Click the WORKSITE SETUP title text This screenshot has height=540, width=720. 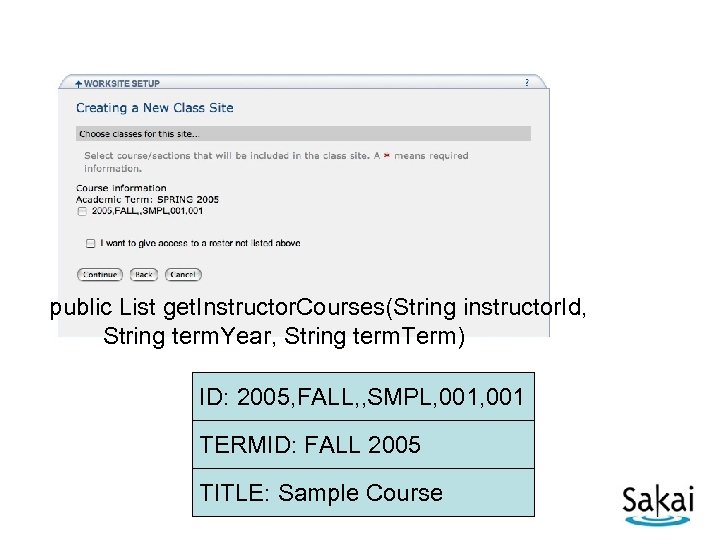122,83
